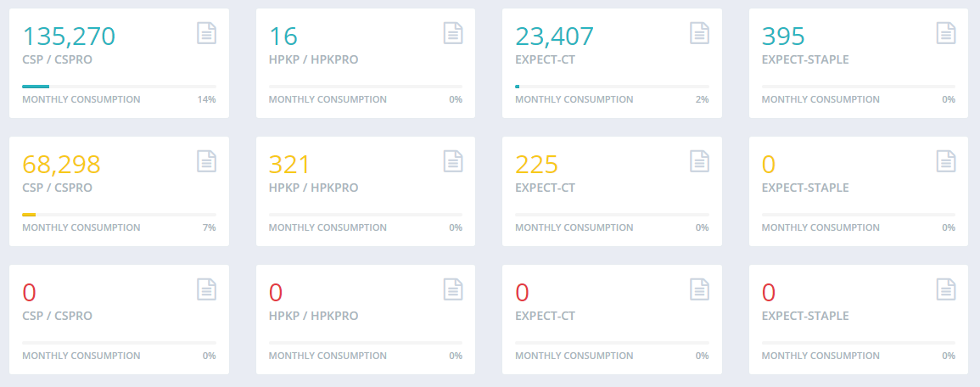This screenshot has height=387, width=980.
Task: Click document icon on yellow 0 EXPECT-STAPLE card
Action: click(x=946, y=161)
